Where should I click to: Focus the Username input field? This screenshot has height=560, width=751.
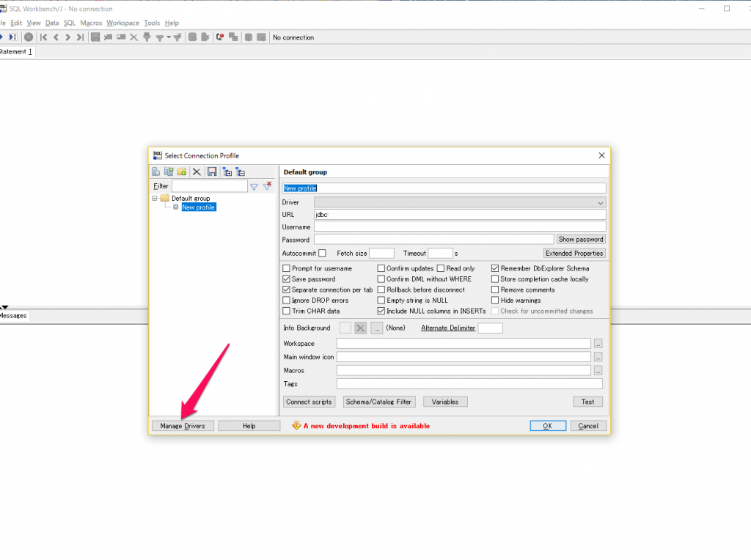point(460,227)
